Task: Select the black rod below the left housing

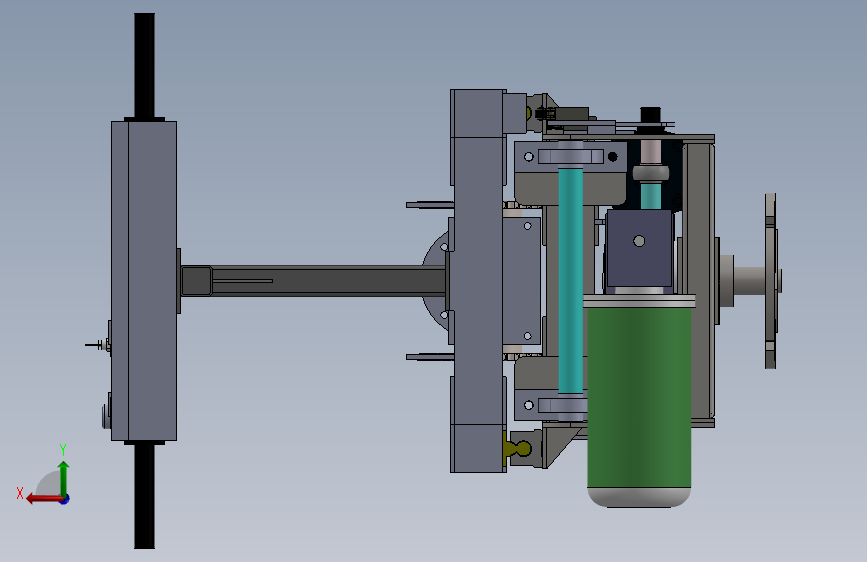Action: (144, 496)
